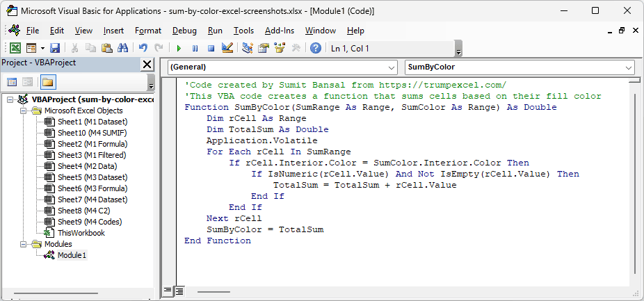Open the Window menu
This screenshot has height=301, width=644.
[x=321, y=31]
